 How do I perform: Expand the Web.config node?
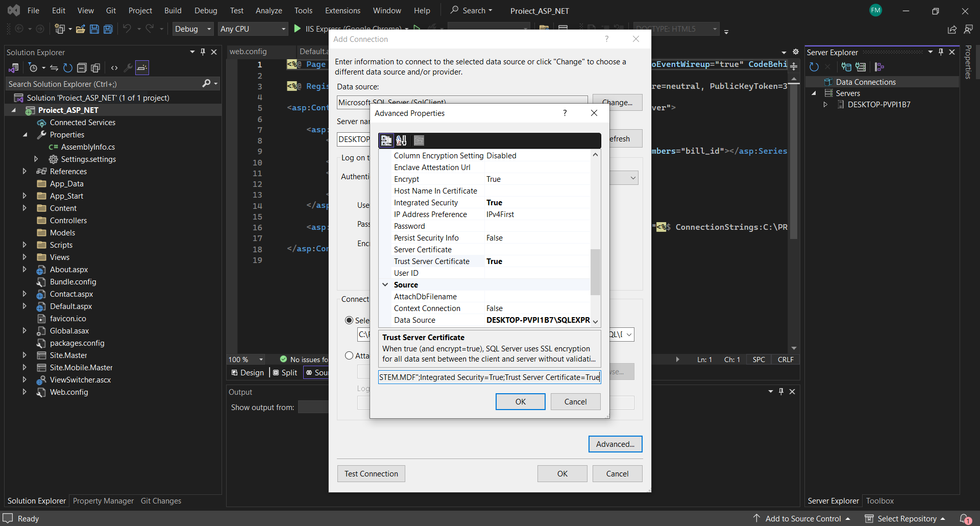(x=24, y=392)
